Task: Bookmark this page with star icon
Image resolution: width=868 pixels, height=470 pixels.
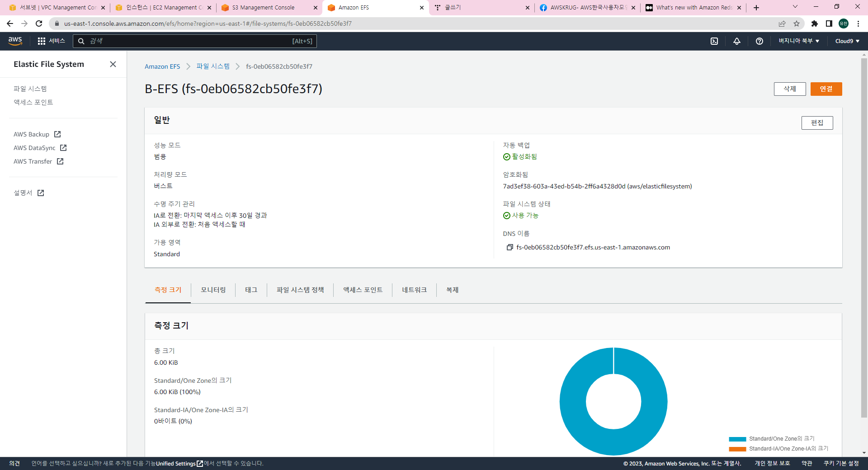Action: coord(797,23)
